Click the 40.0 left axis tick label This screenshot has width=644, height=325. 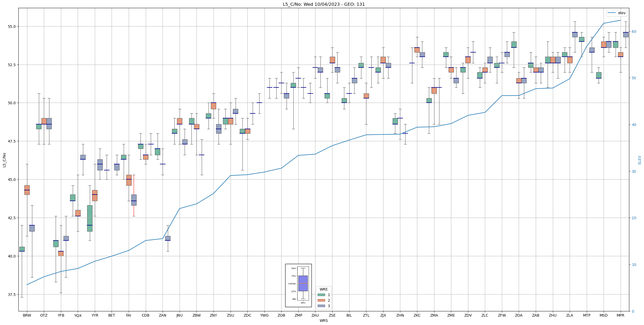click(12, 256)
